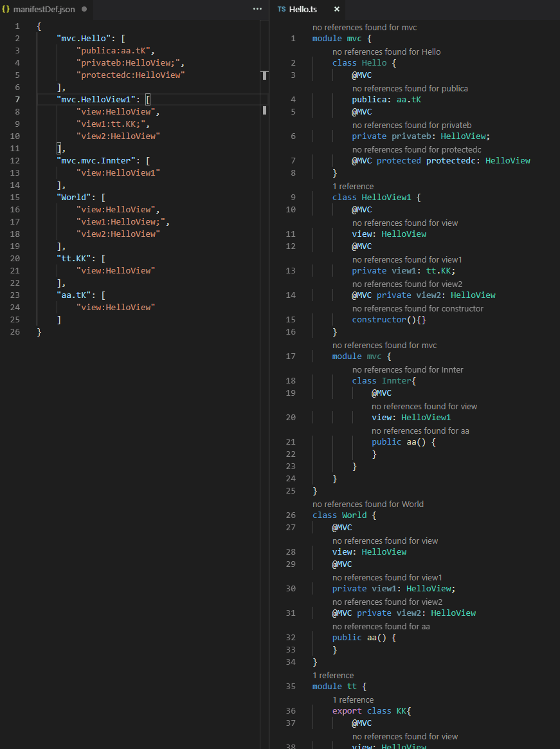Image resolution: width=560 pixels, height=749 pixels.
Task: Click unsaved-changes dot on manifestDef.json tab
Action: point(84,9)
